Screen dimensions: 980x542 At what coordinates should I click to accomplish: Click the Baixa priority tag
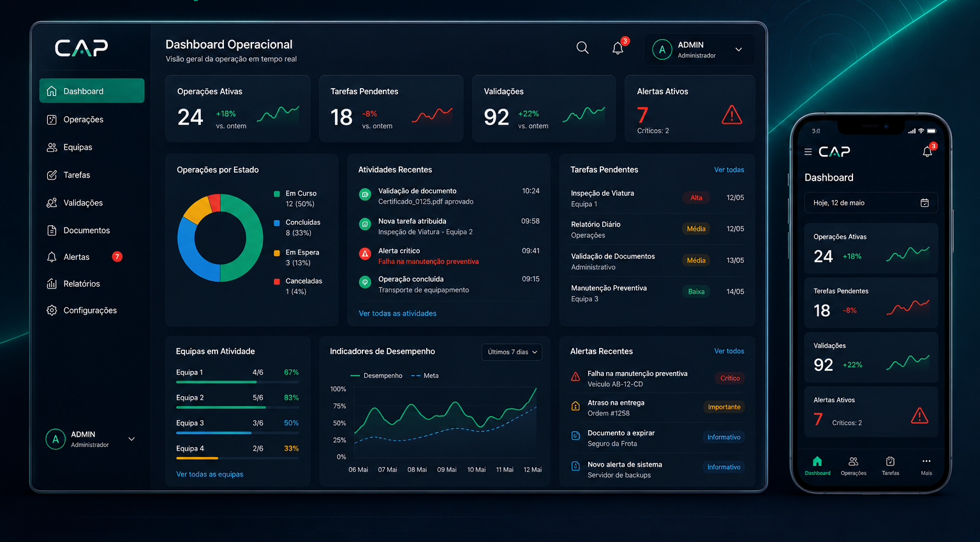click(x=696, y=292)
